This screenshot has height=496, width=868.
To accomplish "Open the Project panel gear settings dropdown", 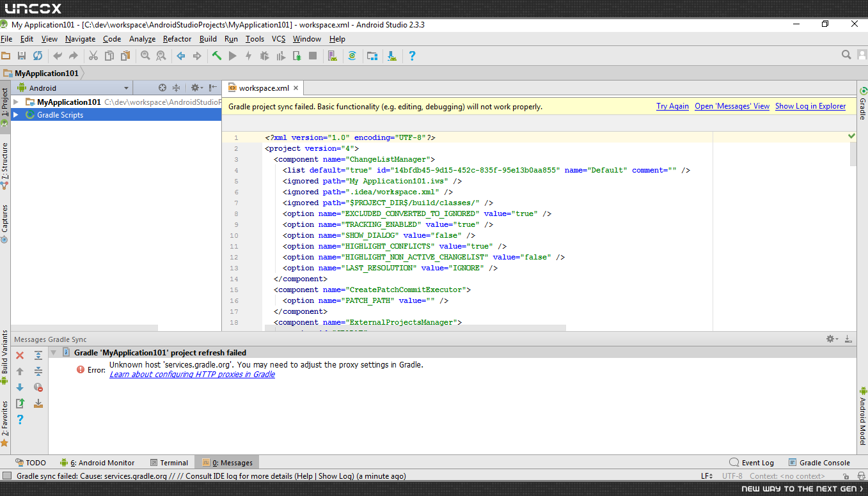I will coord(196,88).
